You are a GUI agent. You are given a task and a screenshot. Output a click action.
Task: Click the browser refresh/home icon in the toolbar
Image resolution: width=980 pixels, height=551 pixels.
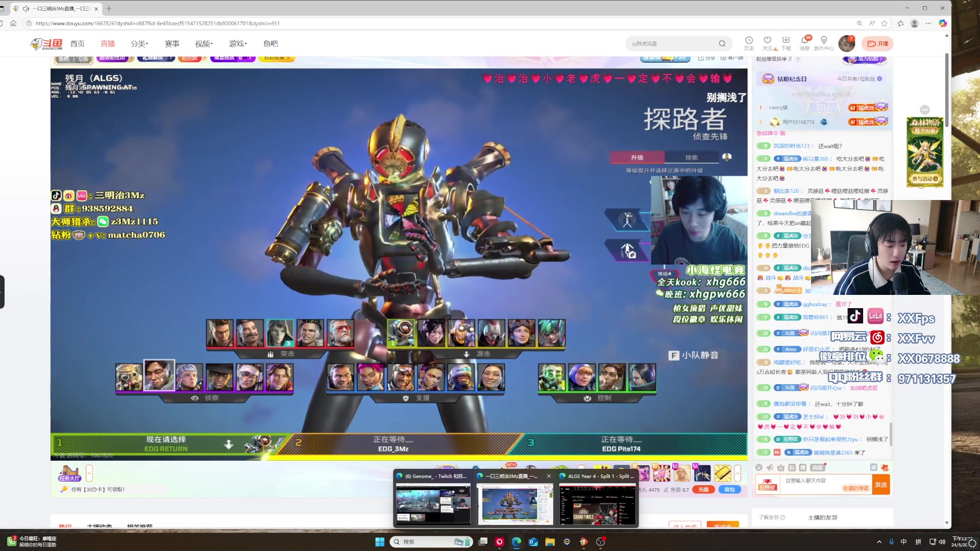coord(13,23)
